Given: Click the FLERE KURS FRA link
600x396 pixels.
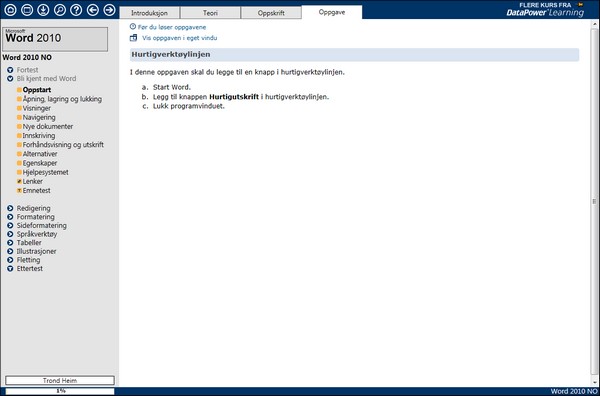Looking at the screenshot, I should [545, 5].
